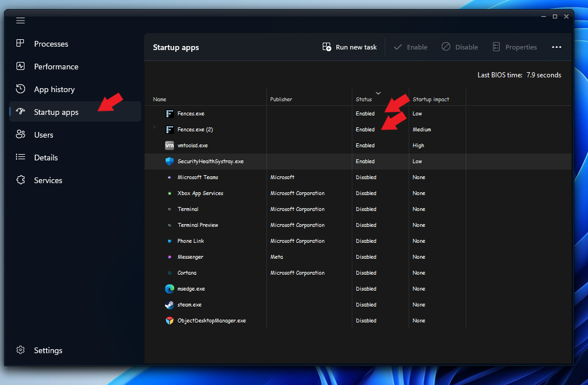Screen dimensions: 588x385
Task: Open the three-dot more options menu
Action: pos(557,47)
